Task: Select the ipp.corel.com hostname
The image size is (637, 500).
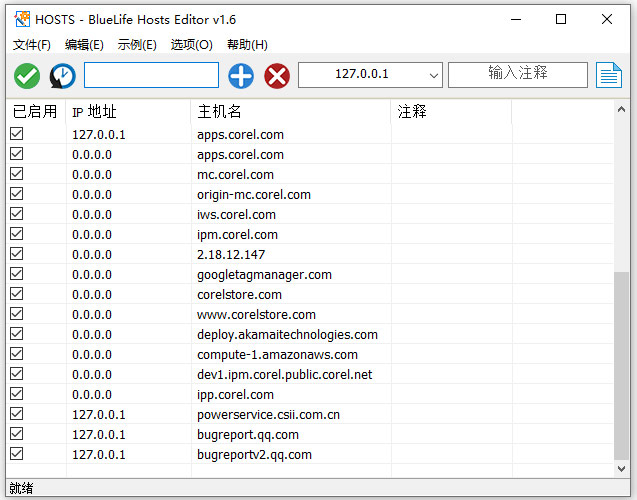Action: tap(235, 395)
